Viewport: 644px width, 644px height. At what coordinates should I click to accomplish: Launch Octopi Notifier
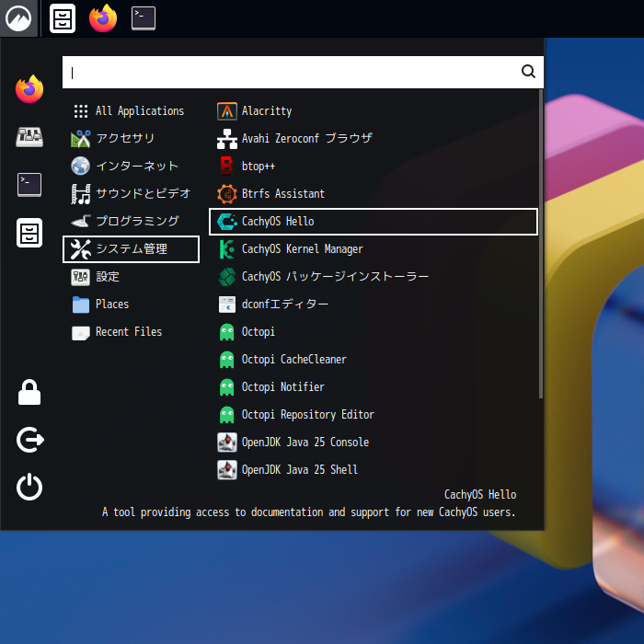point(374,387)
